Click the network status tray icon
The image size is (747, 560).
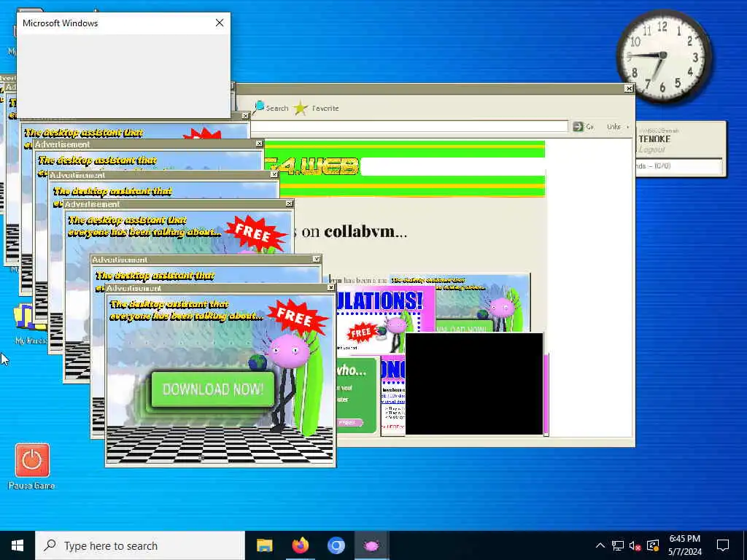618,545
